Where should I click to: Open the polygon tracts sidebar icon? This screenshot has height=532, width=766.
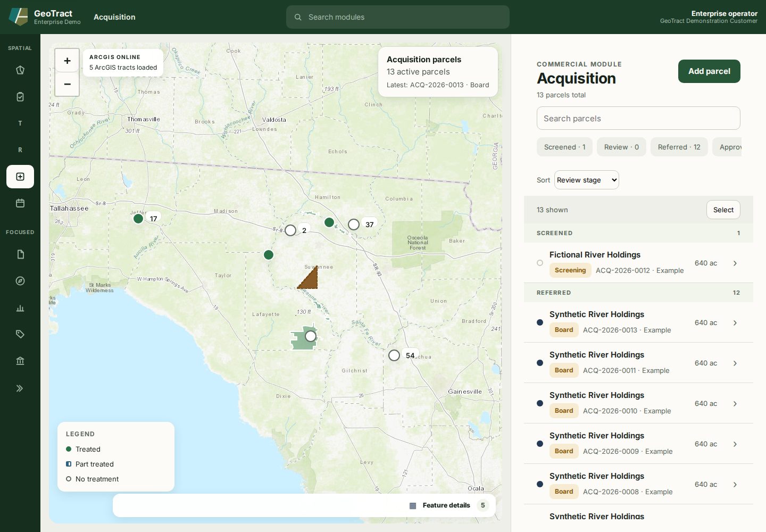[20, 70]
